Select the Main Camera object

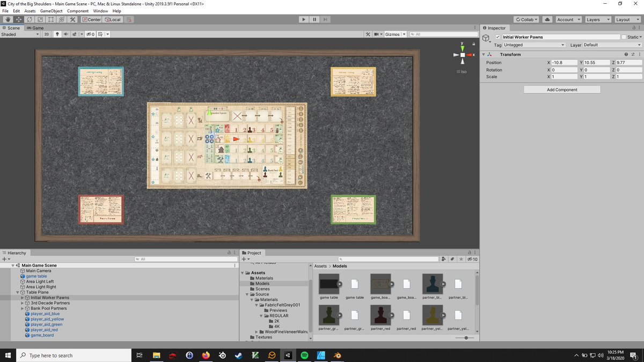click(x=39, y=271)
